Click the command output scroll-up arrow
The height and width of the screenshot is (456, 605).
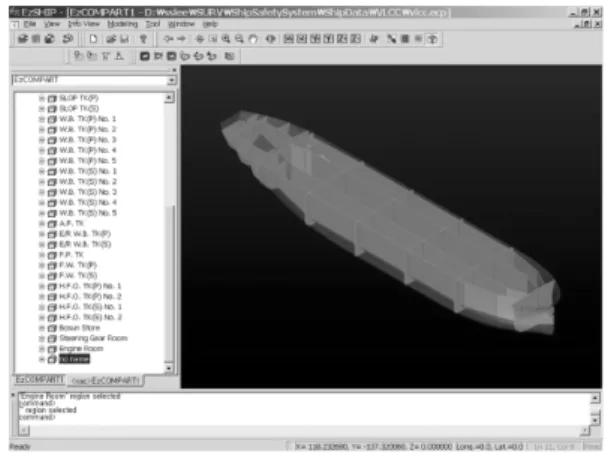tap(595, 398)
